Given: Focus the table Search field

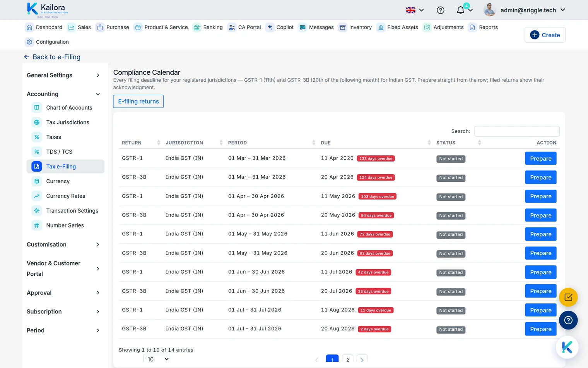Looking at the screenshot, I should click(x=517, y=131).
